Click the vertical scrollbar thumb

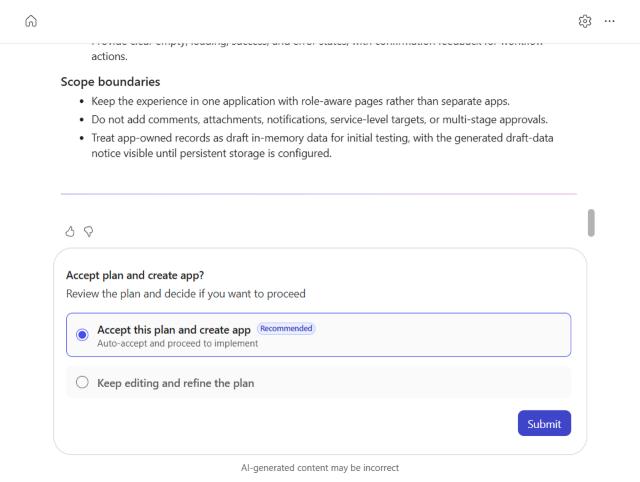coord(591,223)
